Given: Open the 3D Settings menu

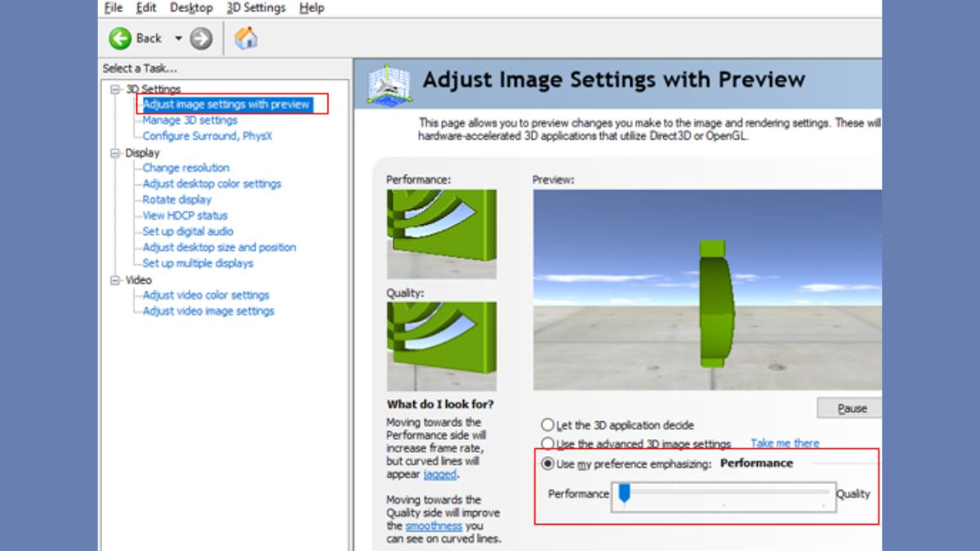Looking at the screenshot, I should click(x=256, y=7).
